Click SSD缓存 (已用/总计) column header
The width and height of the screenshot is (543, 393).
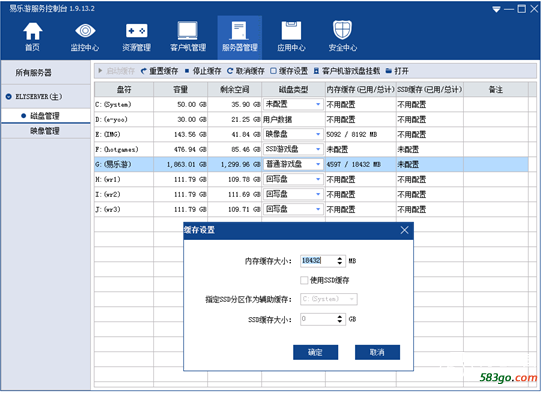coord(429,90)
